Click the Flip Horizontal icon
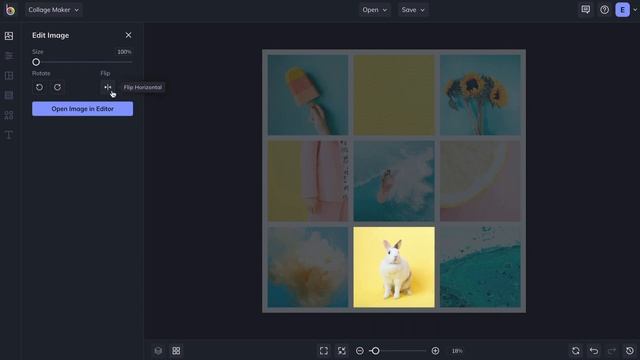This screenshot has width=640, height=360. click(107, 87)
